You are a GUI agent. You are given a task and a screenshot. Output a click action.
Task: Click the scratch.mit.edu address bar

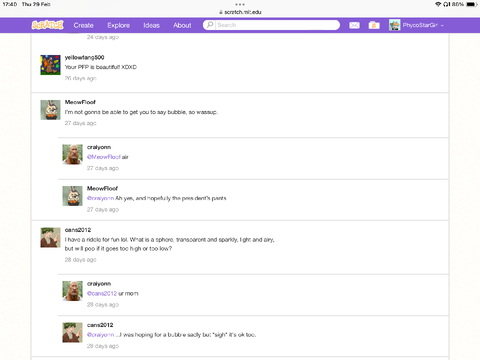240,12
